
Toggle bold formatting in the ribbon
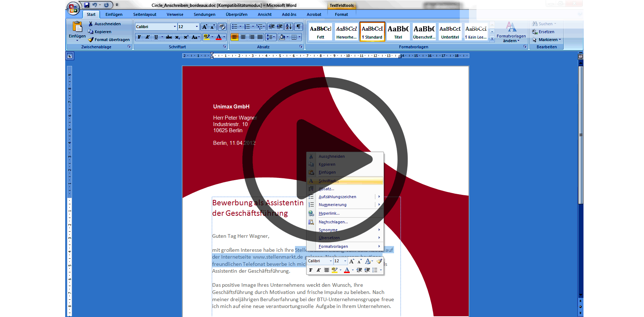(x=139, y=37)
